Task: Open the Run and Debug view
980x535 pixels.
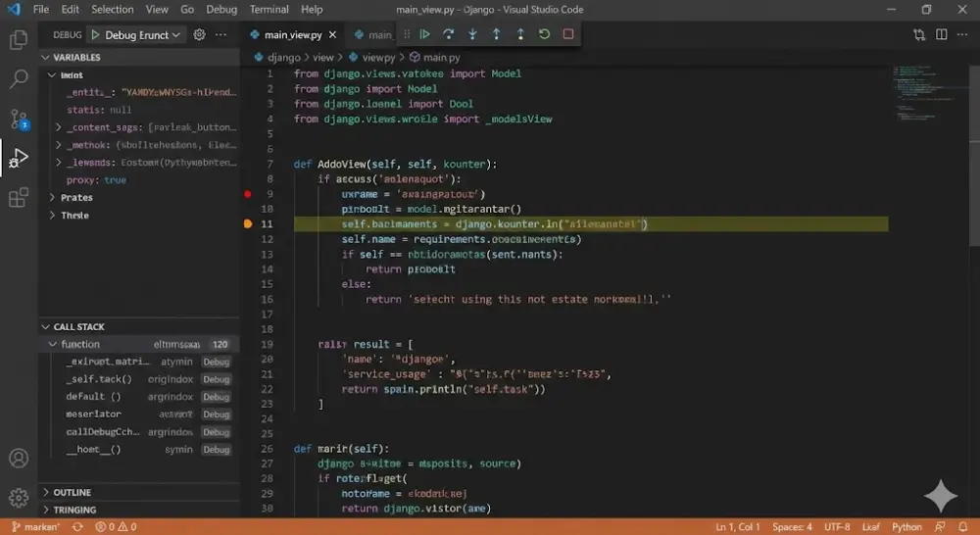Action: click(19, 158)
